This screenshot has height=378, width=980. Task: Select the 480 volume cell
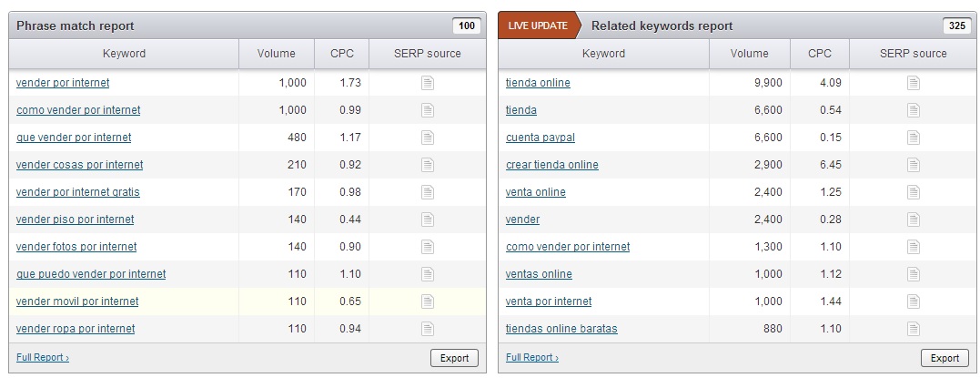point(297,137)
